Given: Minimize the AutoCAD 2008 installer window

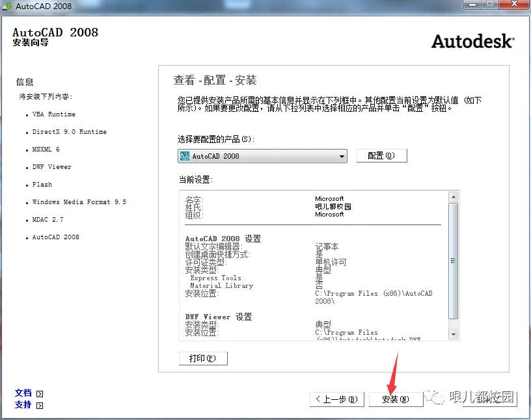Looking at the screenshot, I should pos(472,5).
